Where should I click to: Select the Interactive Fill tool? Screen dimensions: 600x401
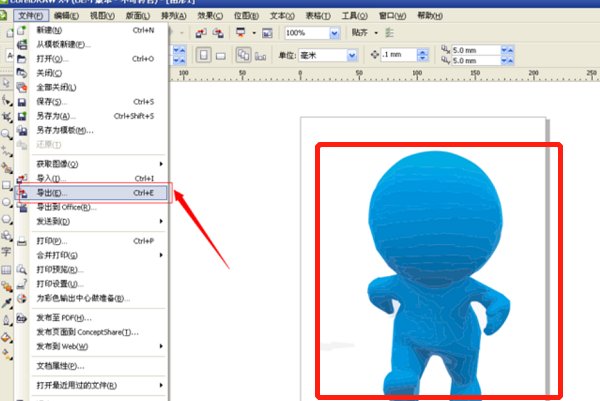click(x=6, y=354)
